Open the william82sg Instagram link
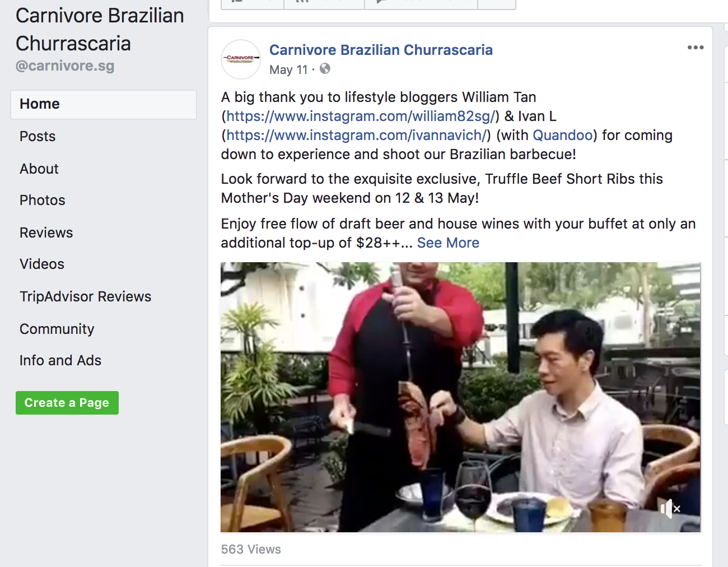The height and width of the screenshot is (567, 728). pyautogui.click(x=361, y=116)
